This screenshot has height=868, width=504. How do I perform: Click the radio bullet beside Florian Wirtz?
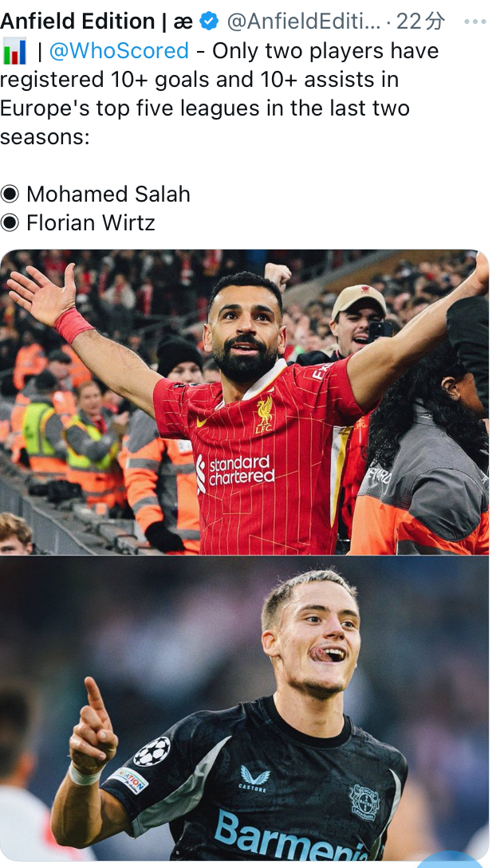[x=10, y=223]
